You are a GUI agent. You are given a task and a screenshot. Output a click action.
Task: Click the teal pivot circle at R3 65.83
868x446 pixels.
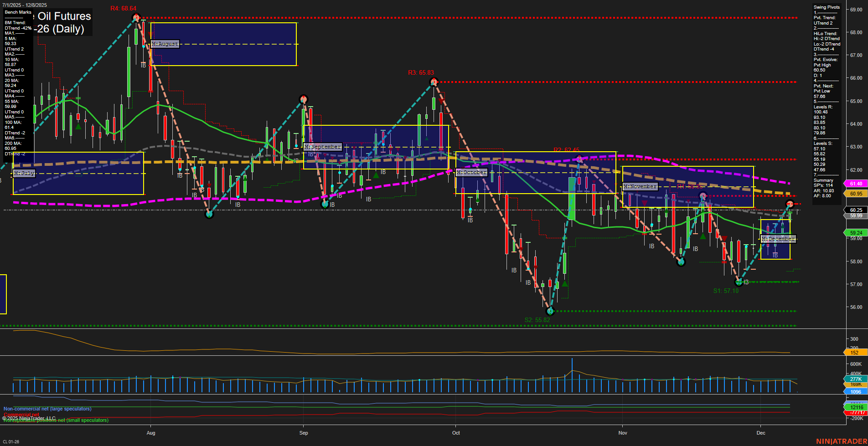pyautogui.click(x=433, y=82)
